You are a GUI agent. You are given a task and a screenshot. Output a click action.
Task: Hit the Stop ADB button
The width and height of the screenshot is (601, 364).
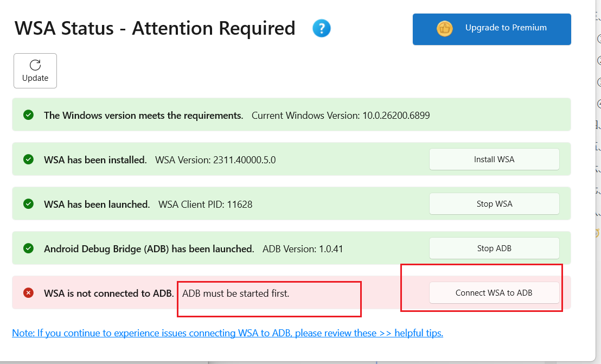tap(494, 248)
